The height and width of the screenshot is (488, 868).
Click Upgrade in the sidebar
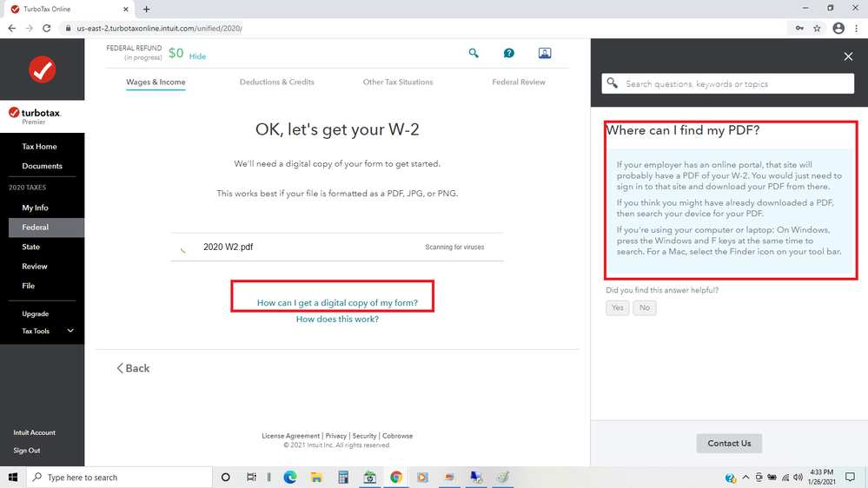(36, 313)
